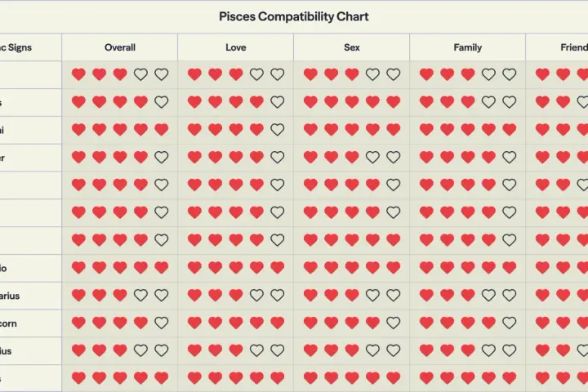The height and width of the screenshot is (392, 588).
Task: Select the empty heart in Capricorn row's Family column
Action: point(509,323)
